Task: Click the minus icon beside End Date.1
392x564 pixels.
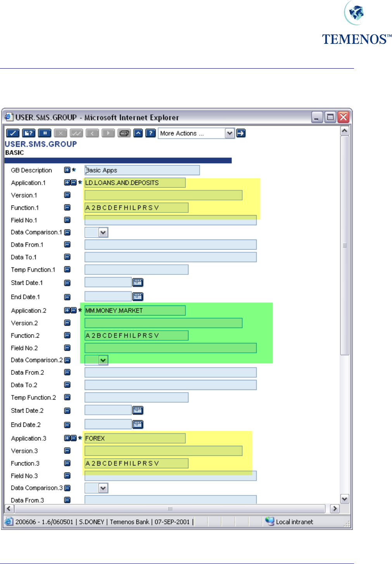Action: (x=67, y=297)
